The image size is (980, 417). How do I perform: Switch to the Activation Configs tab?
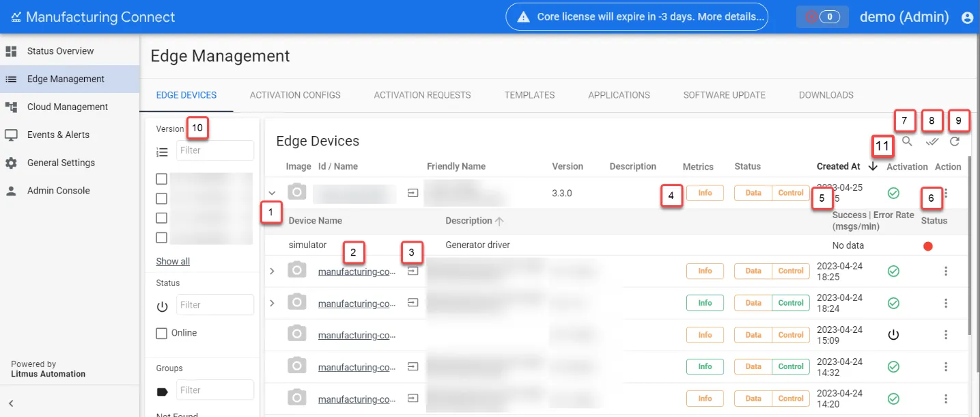coord(295,95)
